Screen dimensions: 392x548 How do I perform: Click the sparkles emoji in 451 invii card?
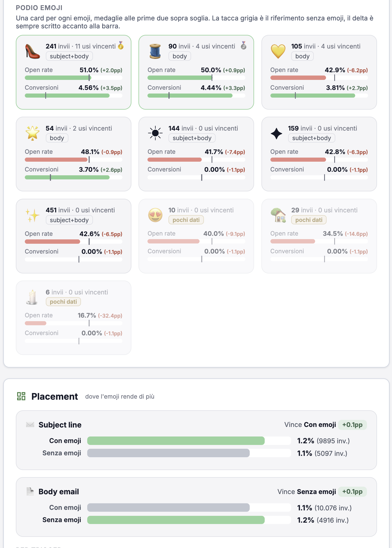(32, 215)
